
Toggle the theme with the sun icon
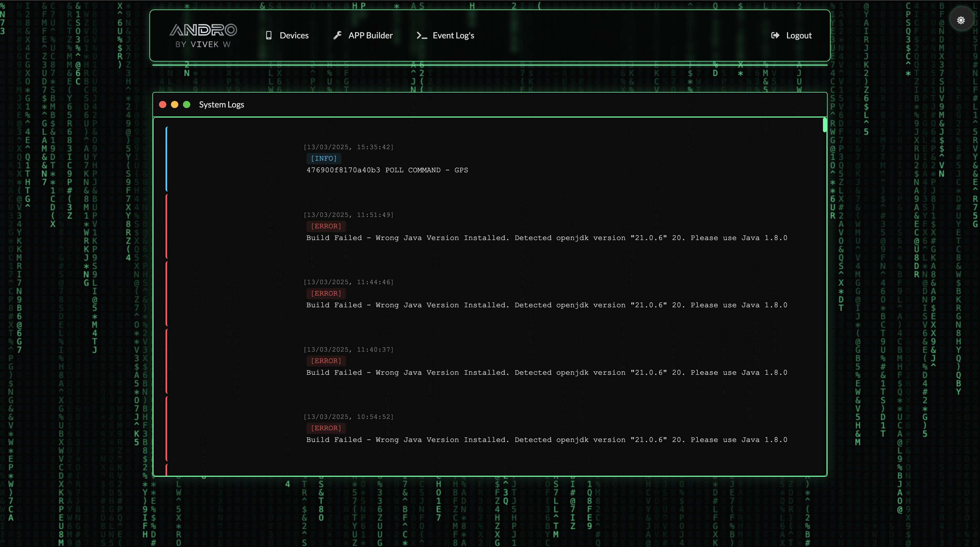[x=961, y=20]
